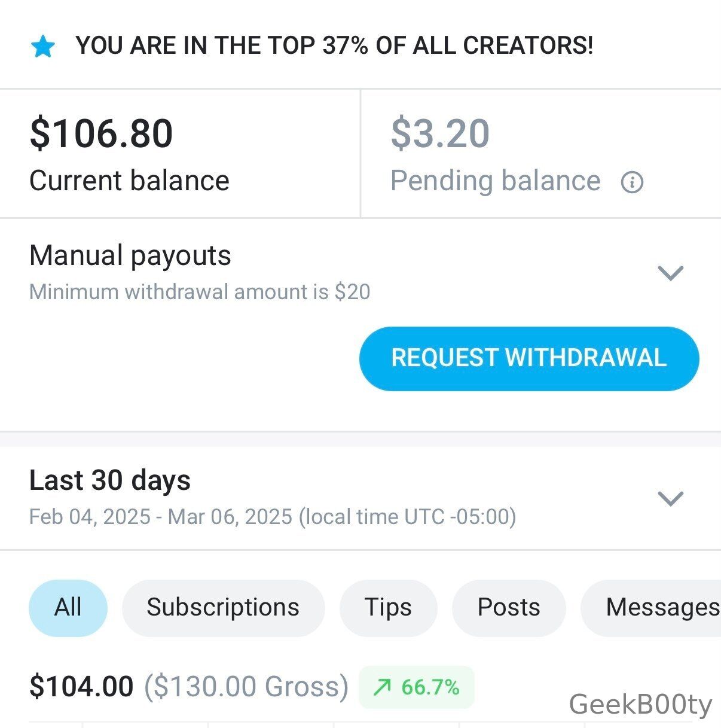Select the All earnings filter
Image resolution: width=721 pixels, height=728 pixels.
click(68, 607)
